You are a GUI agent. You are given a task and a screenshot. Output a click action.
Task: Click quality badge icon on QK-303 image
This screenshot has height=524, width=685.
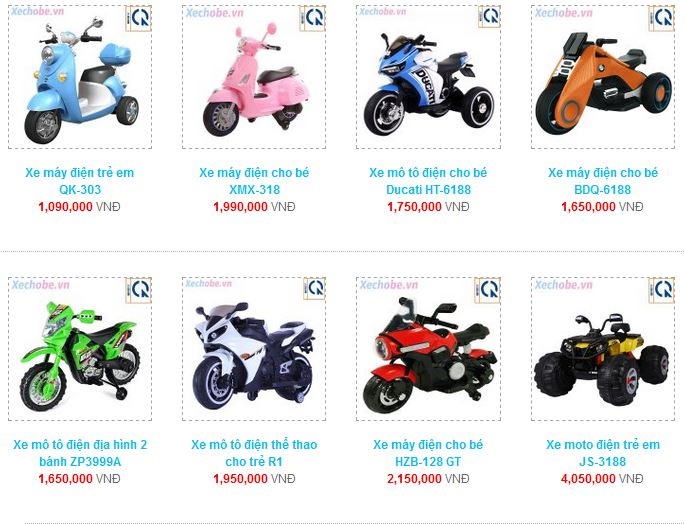[x=138, y=18]
